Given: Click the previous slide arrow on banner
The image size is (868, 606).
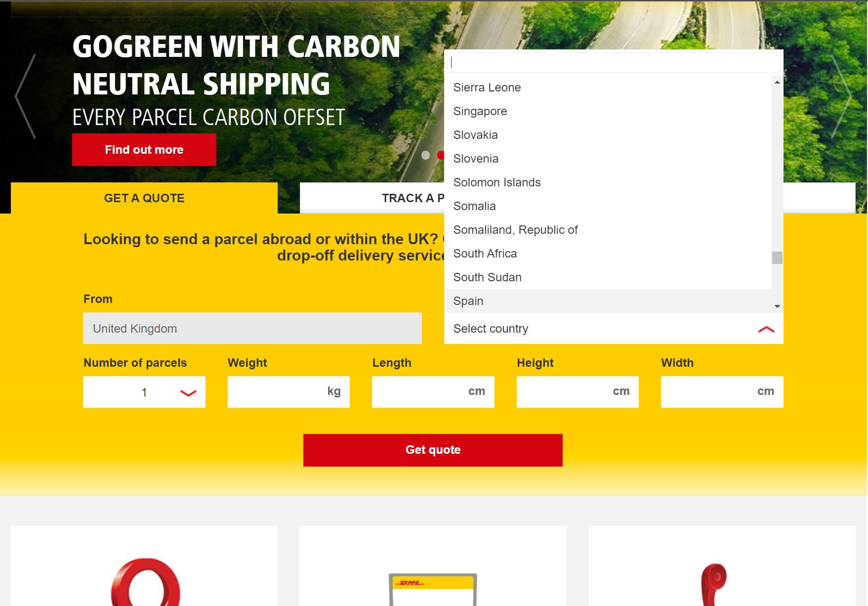Looking at the screenshot, I should coord(26,96).
